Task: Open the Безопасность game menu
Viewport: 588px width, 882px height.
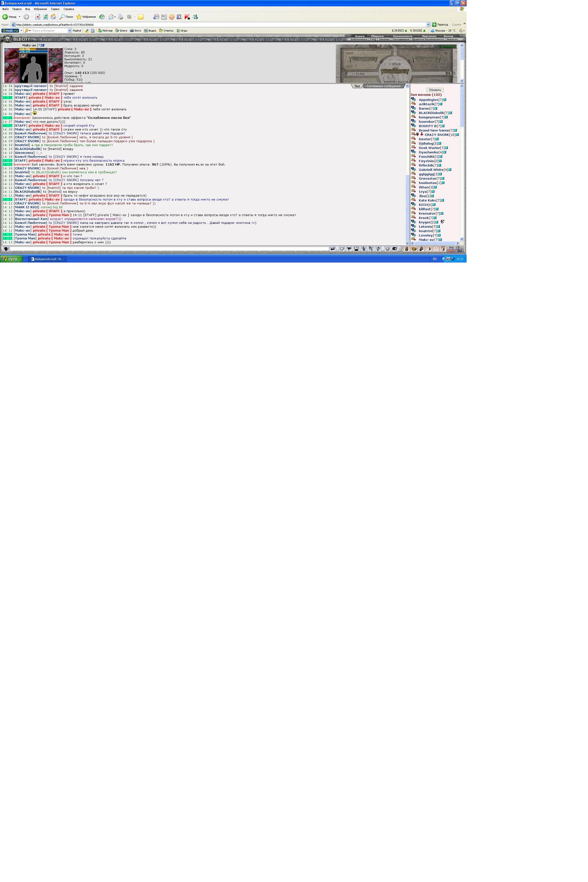Action: (402, 36)
